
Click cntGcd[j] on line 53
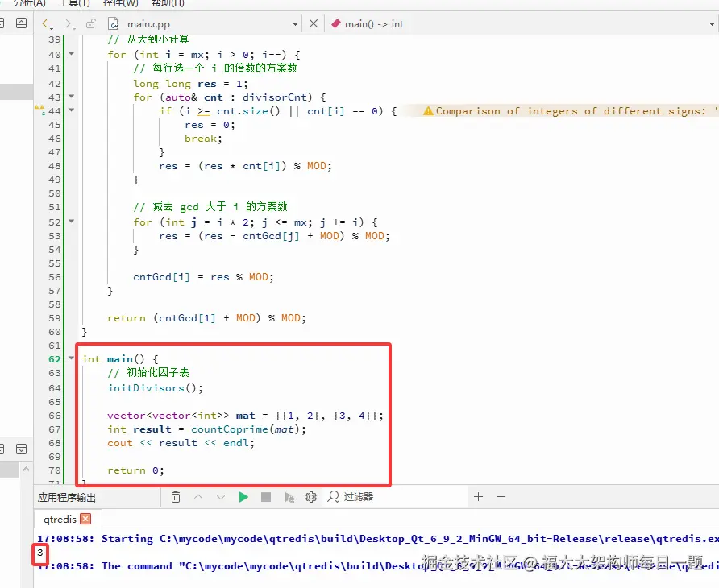pos(271,236)
